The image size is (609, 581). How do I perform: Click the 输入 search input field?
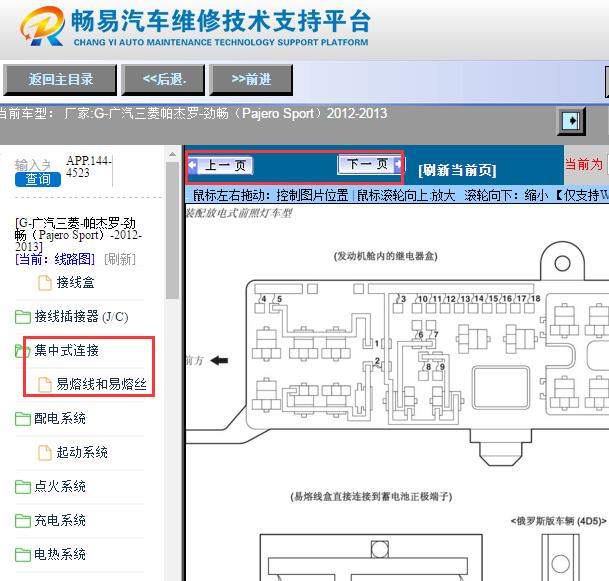33,165
